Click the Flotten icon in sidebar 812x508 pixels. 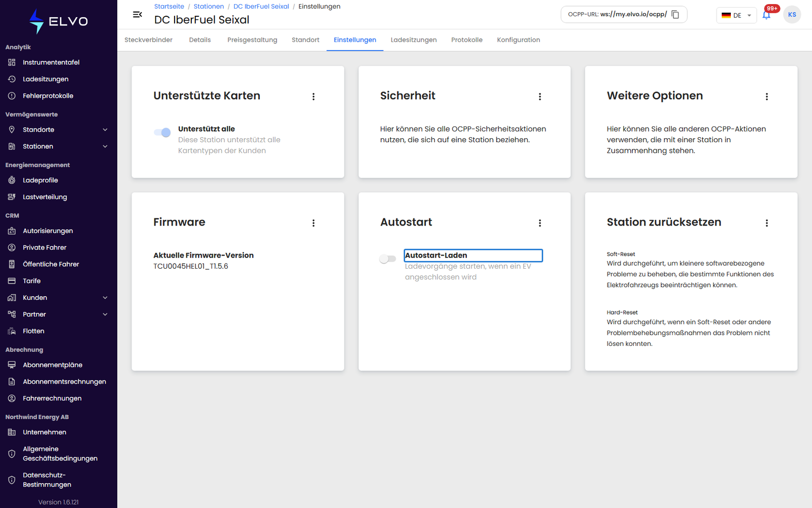[12, 331]
